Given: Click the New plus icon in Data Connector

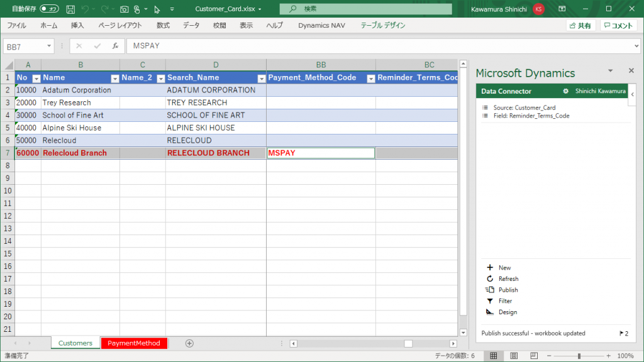Looking at the screenshot, I should pos(489,268).
